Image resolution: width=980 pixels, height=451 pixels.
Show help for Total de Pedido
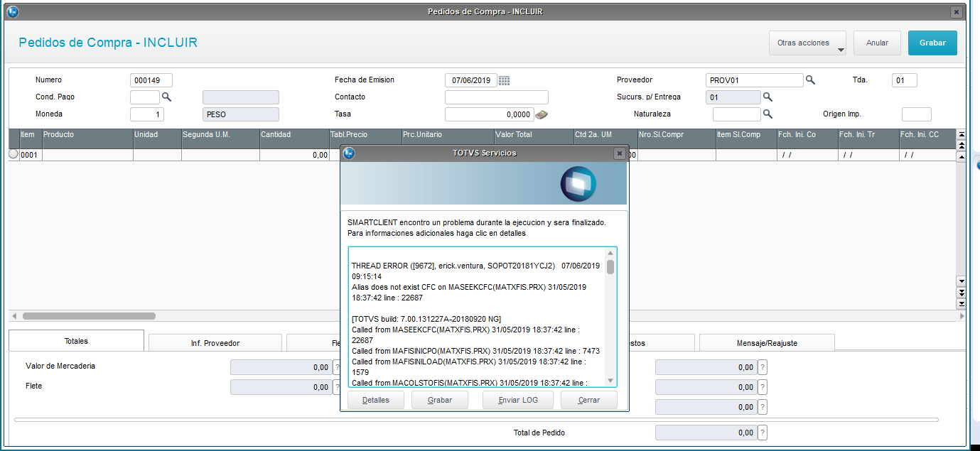[763, 433]
